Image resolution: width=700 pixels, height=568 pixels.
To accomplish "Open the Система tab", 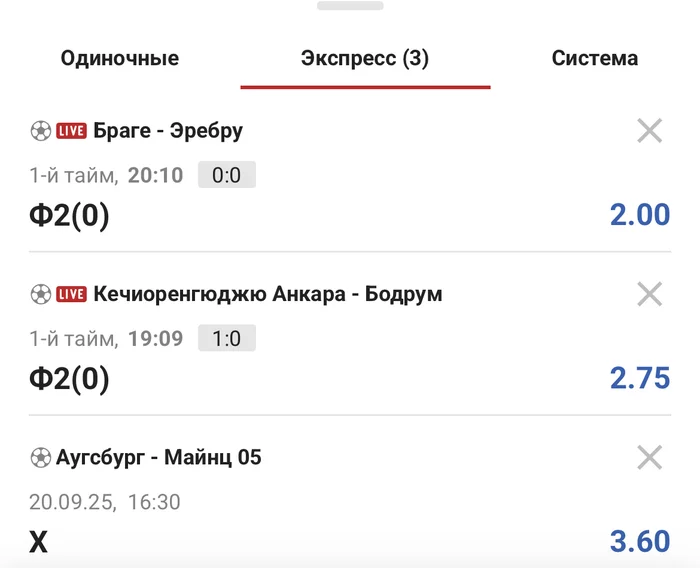I will point(595,58).
